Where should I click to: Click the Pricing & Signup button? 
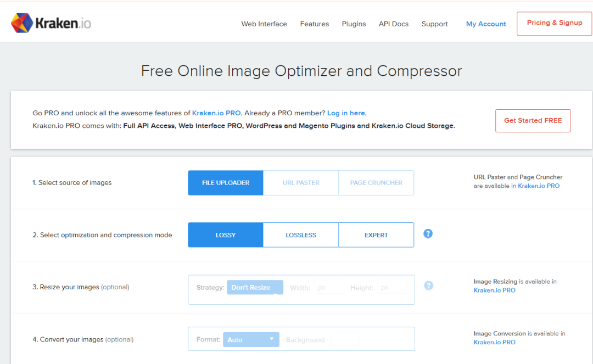click(x=554, y=24)
